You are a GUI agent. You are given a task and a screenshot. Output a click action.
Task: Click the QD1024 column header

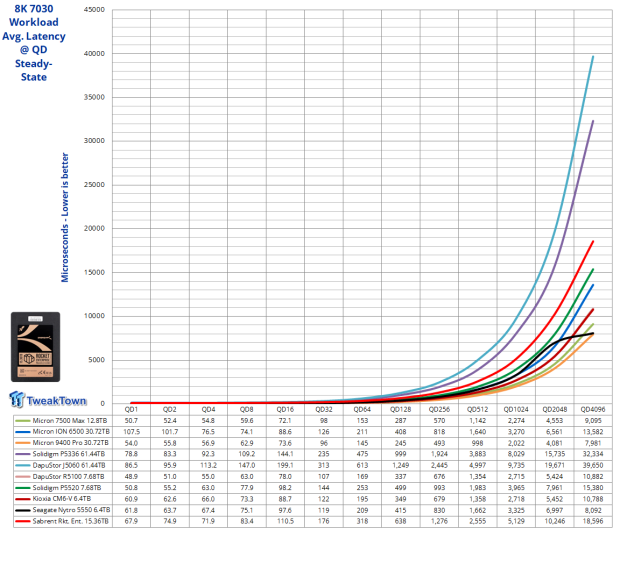click(x=516, y=409)
